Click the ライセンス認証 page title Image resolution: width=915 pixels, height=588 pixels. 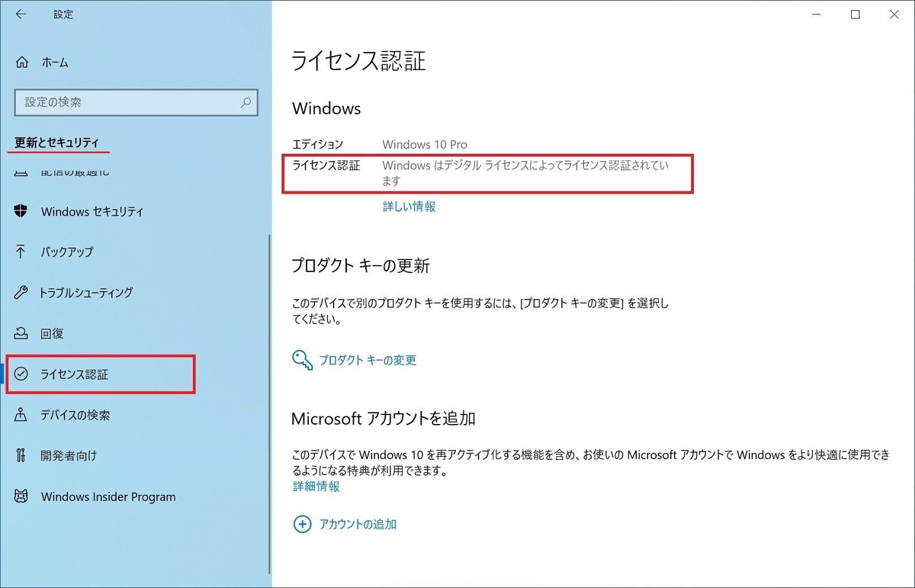coord(359,60)
